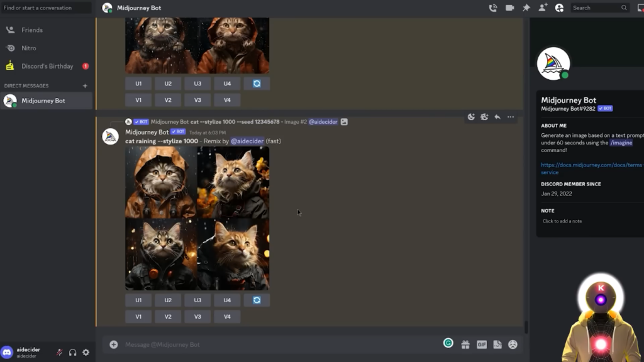Upscale image U1 in lower grid
This screenshot has height=362, width=644.
point(138,300)
